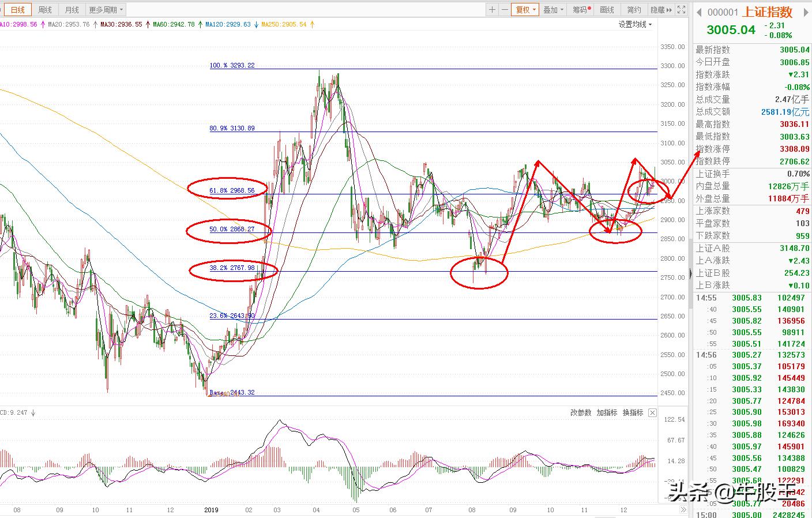
Task: Click the 隐藏 hide side panel button
Action: [x=661, y=10]
